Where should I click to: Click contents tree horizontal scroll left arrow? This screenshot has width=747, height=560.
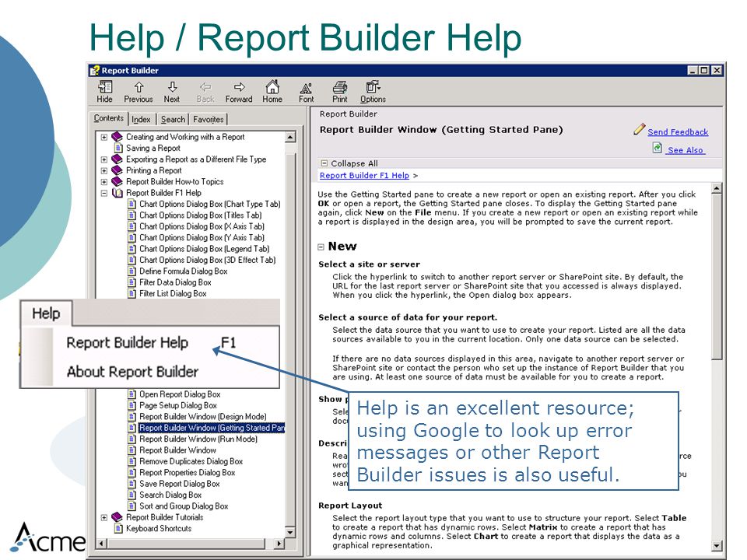101,543
